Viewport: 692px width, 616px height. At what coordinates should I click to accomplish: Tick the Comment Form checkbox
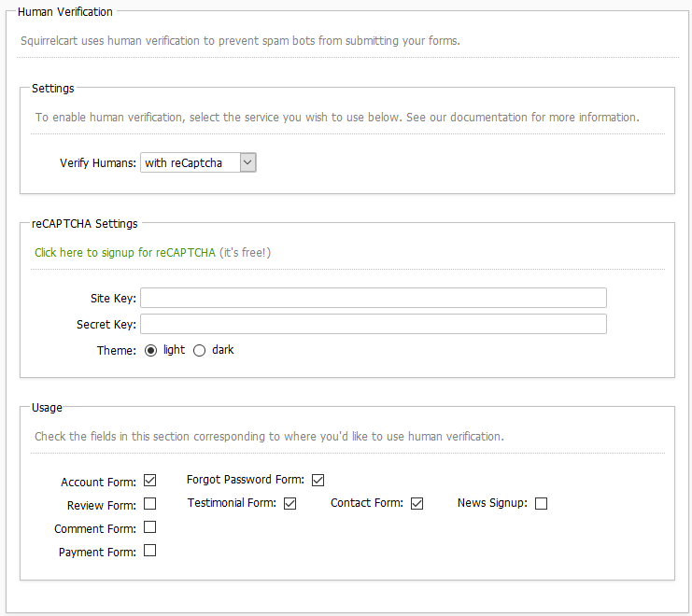[x=149, y=527]
